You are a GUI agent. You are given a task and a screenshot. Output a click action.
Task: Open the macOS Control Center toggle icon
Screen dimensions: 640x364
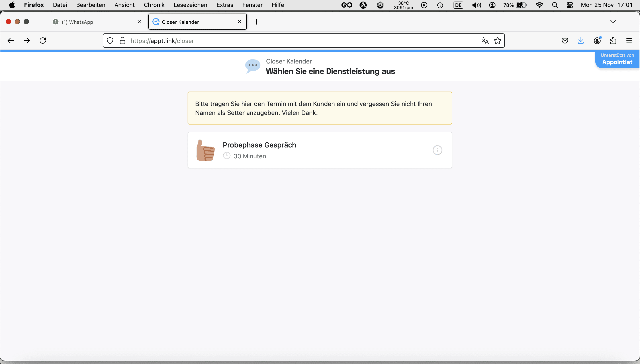pos(570,5)
